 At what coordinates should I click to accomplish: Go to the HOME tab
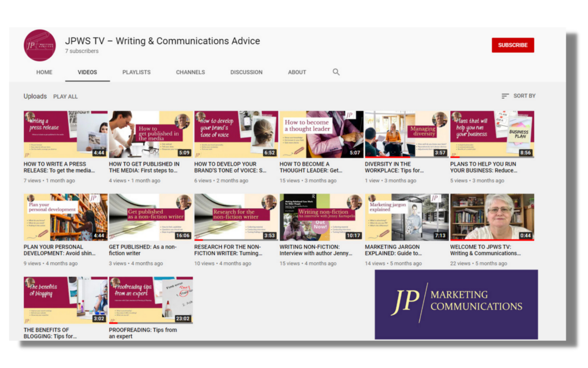click(x=44, y=71)
